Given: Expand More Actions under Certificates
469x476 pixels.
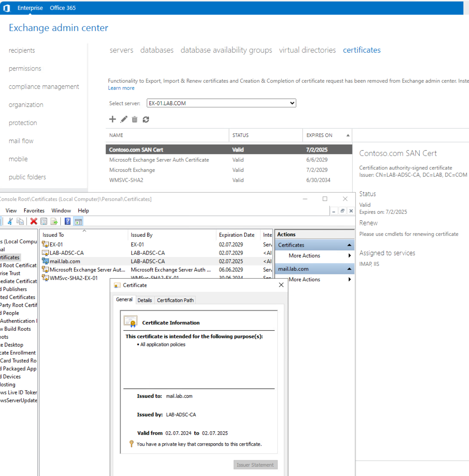Looking at the screenshot, I should point(314,256).
